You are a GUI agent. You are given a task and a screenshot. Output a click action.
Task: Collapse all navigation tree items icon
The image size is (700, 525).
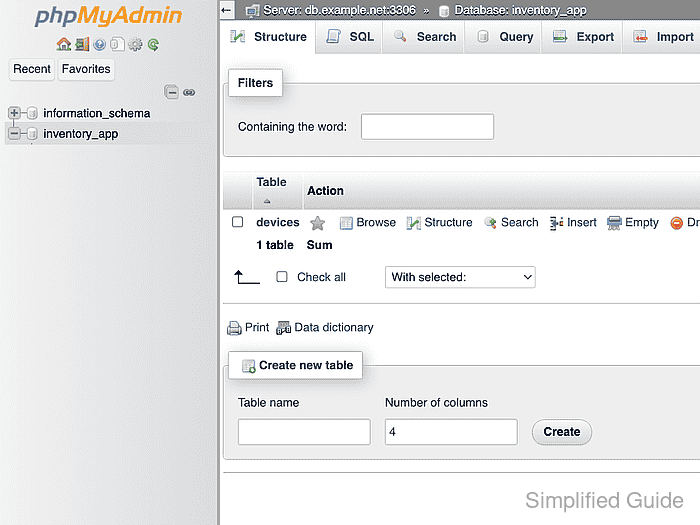[171, 92]
